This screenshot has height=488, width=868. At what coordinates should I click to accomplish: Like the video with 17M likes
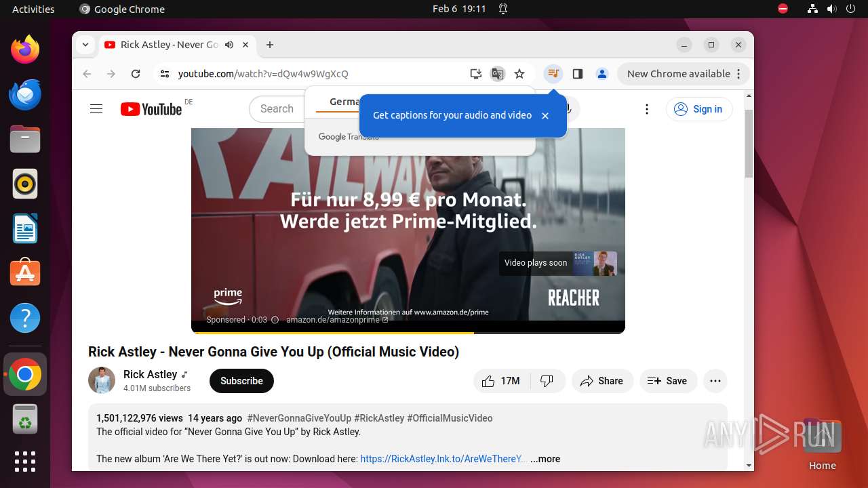coord(500,381)
